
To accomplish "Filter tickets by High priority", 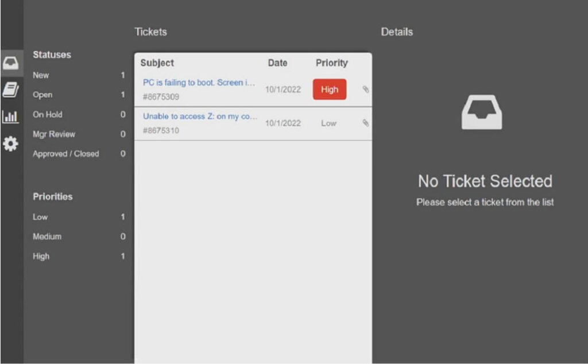I will point(41,257).
